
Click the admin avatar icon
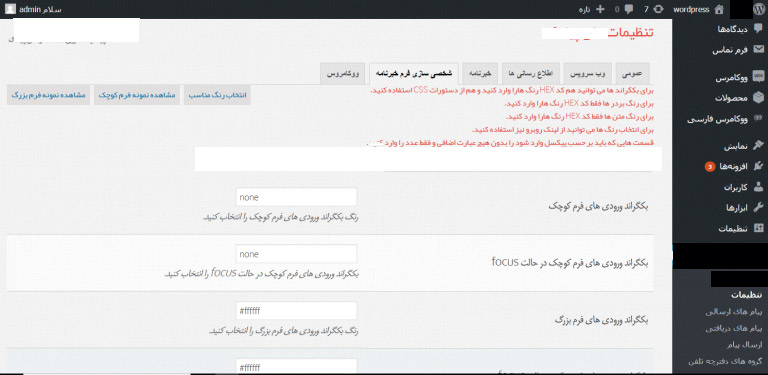point(10,9)
